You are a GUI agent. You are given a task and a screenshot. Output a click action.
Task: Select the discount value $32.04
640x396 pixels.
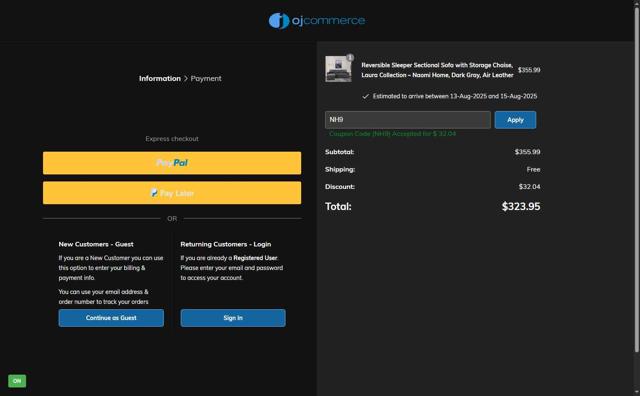(529, 187)
